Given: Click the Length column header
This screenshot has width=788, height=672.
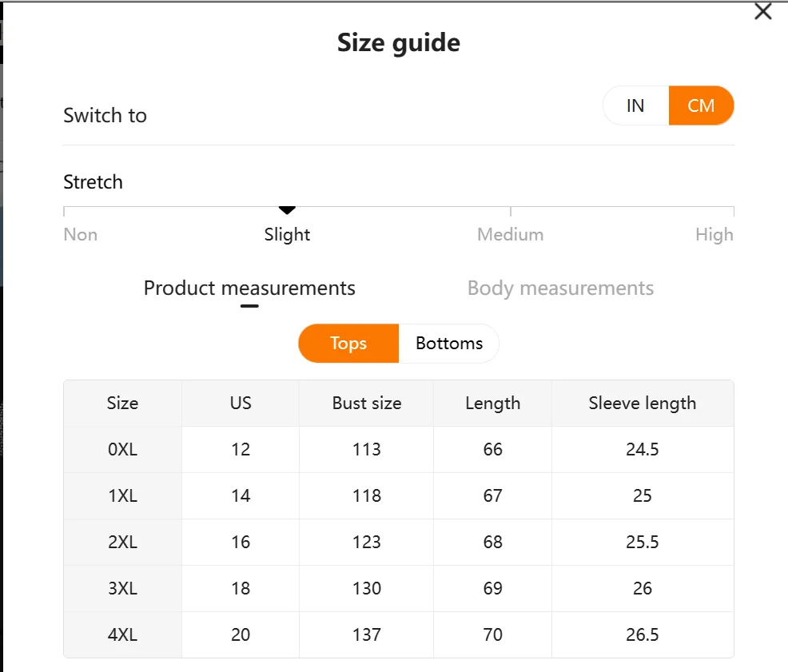Looking at the screenshot, I should tap(492, 404).
